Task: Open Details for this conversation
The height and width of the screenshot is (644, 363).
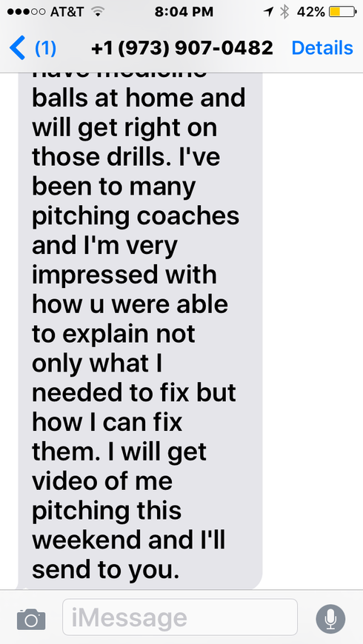Action: (322, 47)
